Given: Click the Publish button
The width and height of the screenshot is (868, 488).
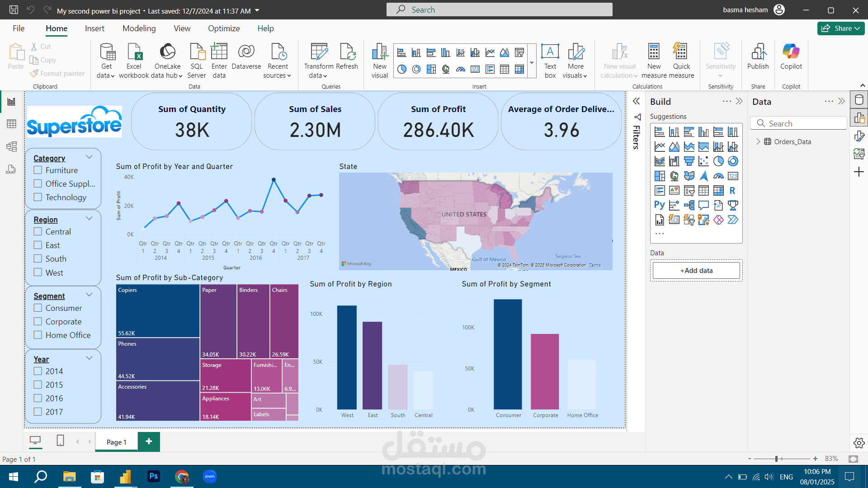Looking at the screenshot, I should point(758,57).
